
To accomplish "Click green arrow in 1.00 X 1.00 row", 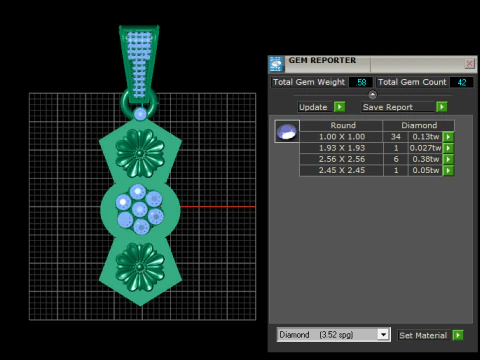I will (x=448, y=137).
